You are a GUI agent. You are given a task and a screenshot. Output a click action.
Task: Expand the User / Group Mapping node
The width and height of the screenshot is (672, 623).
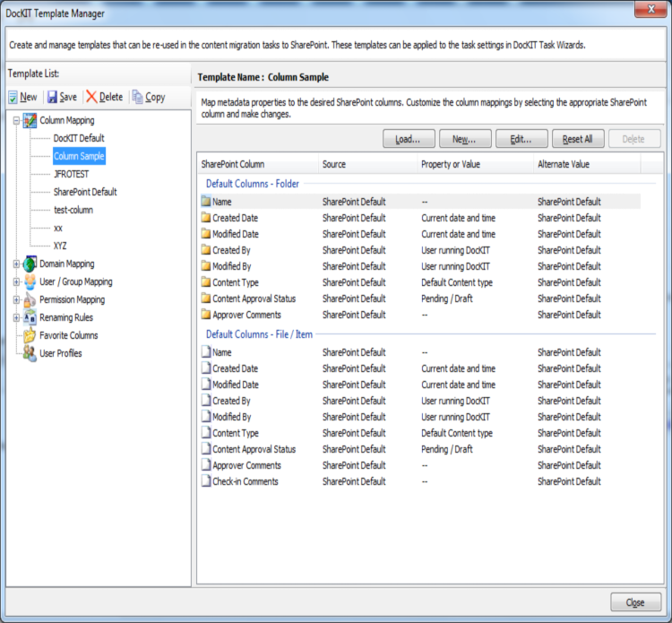coord(16,282)
